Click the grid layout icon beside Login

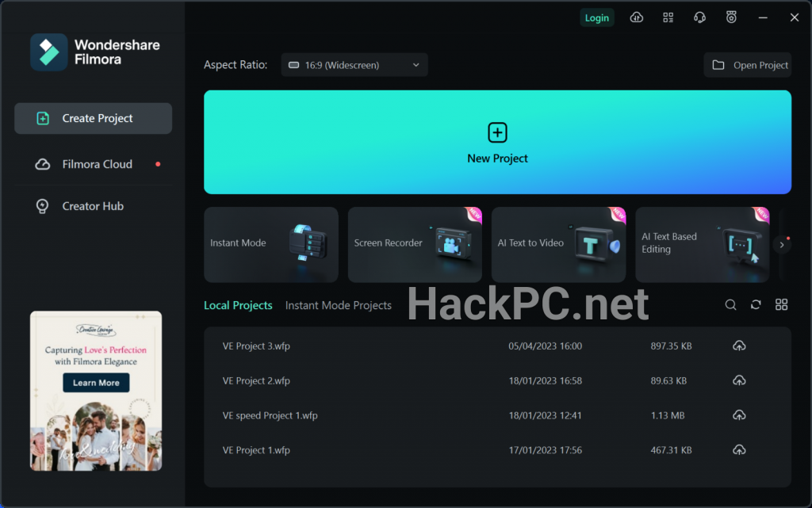[668, 17]
